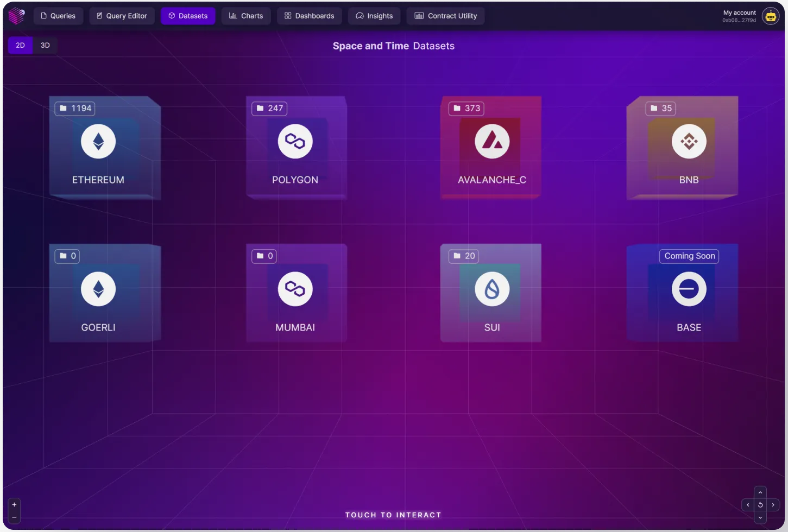Pan view right with the right arrow
The image size is (788, 532).
[773, 505]
